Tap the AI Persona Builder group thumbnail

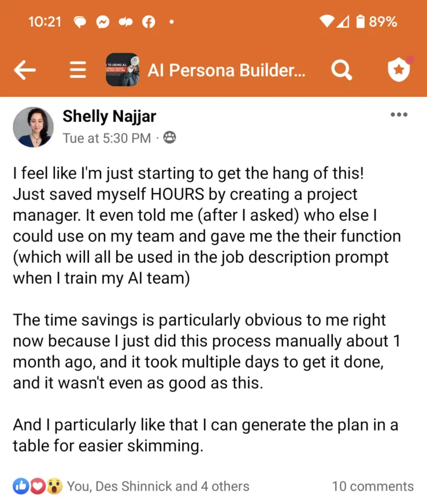pos(122,70)
